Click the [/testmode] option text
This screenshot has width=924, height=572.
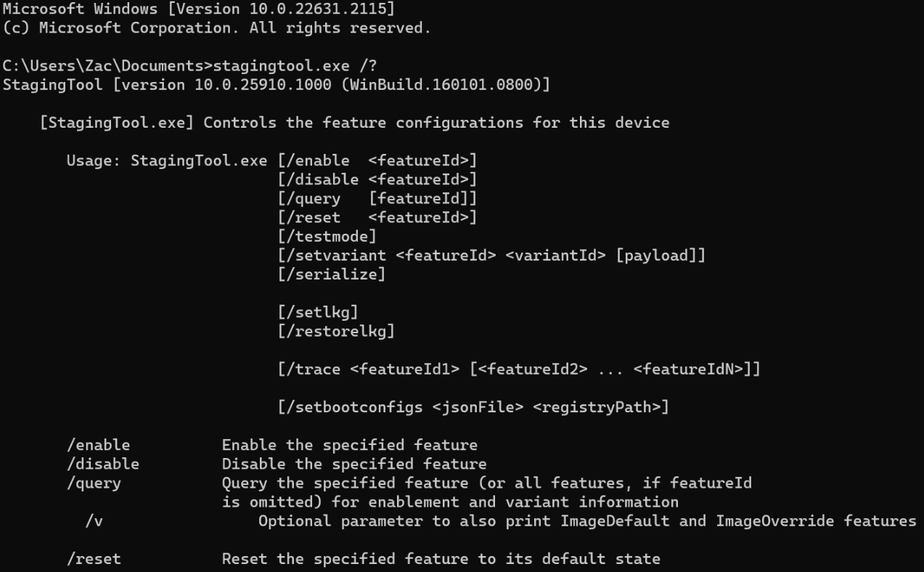327,236
